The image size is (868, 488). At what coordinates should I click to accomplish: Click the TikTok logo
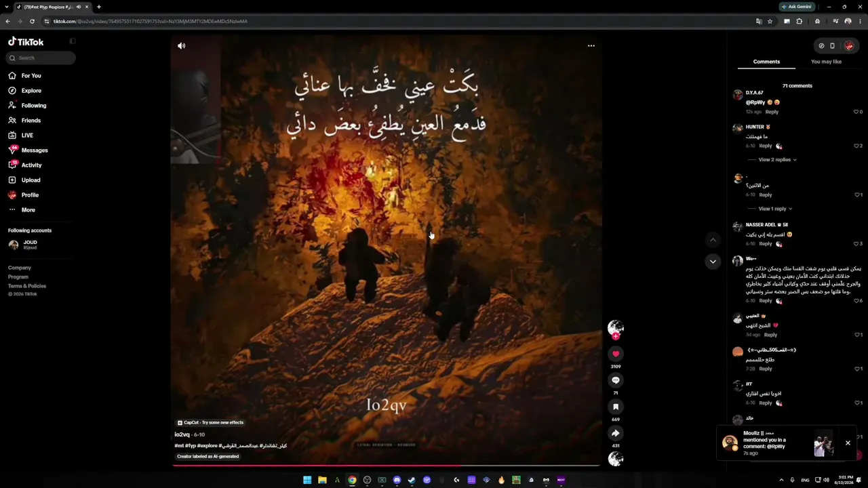point(26,41)
